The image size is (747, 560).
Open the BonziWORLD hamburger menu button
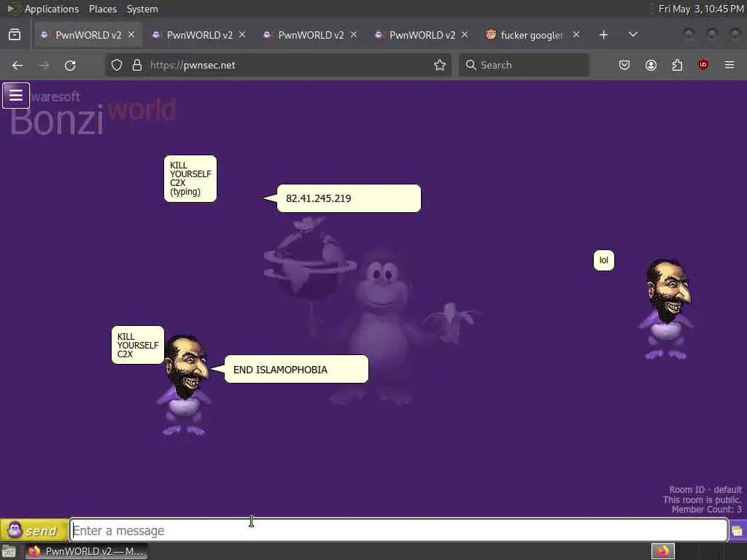[16, 96]
